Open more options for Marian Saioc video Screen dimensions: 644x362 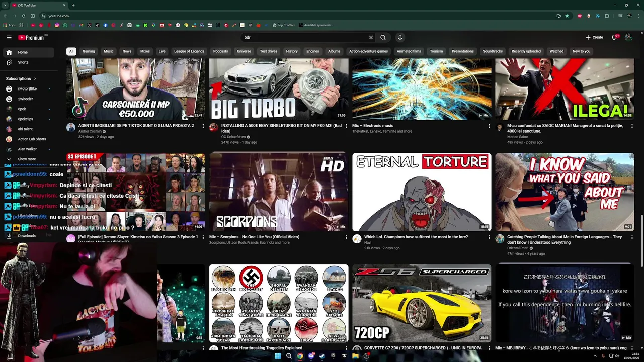tap(632, 126)
